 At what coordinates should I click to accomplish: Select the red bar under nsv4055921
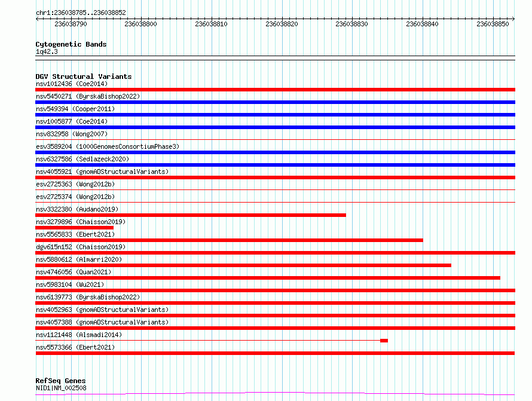click(x=275, y=177)
